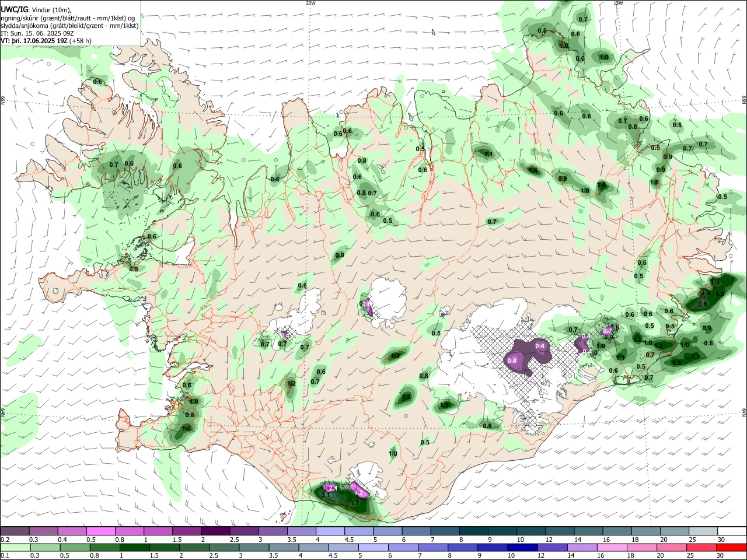This screenshot has height=560, width=747.
Task: Click the 2.6 rainfall value on the east coast
Action: (703, 304)
